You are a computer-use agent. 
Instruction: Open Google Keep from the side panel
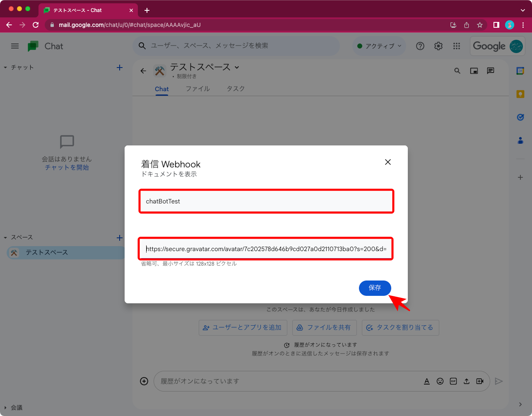520,94
